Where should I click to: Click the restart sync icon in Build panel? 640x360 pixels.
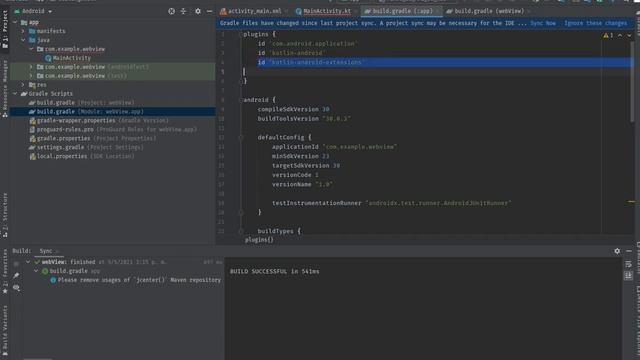(x=16, y=264)
